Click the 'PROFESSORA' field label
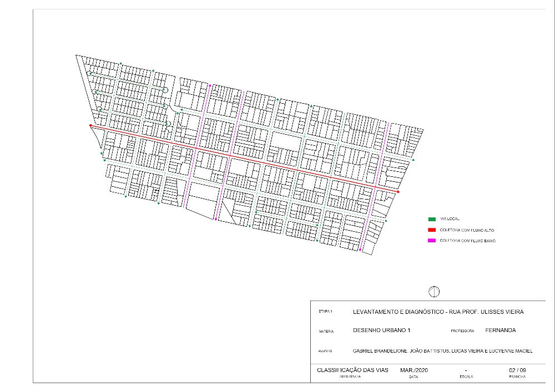Screen dimensions: 555x392 click(x=462, y=331)
